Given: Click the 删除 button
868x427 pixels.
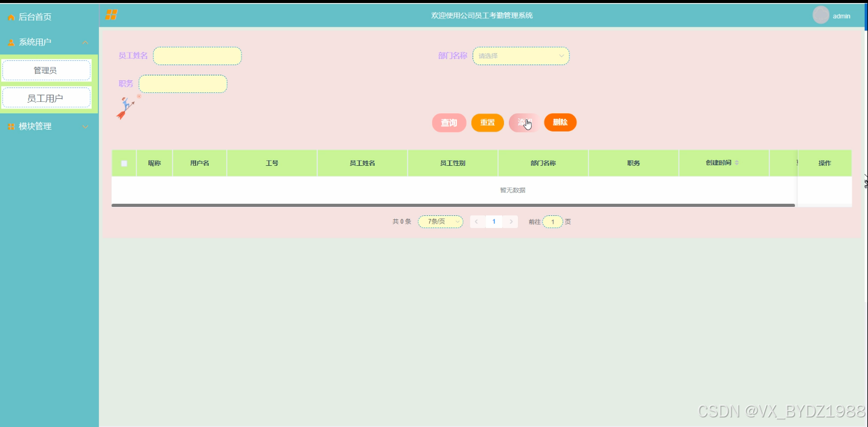Looking at the screenshot, I should pos(560,122).
